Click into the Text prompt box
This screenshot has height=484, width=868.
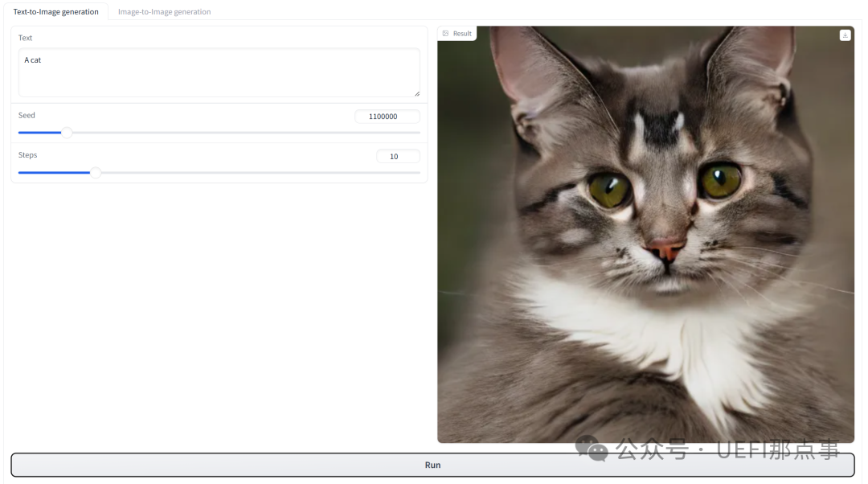coord(219,72)
